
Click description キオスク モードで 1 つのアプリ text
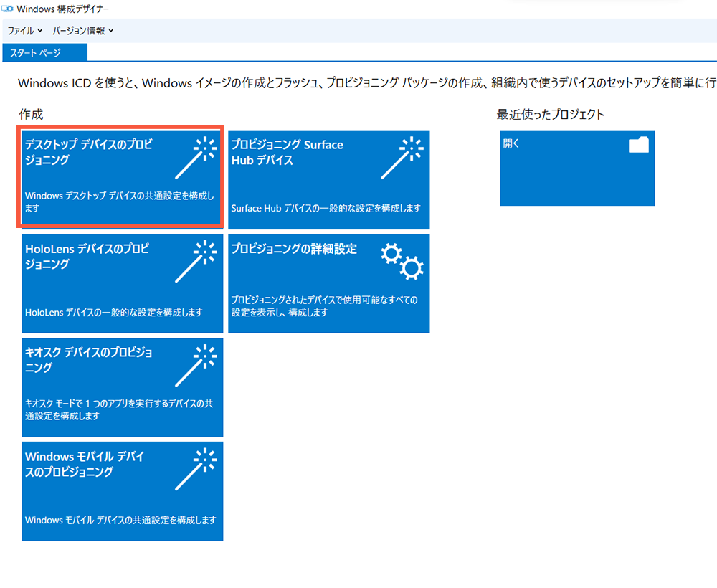tap(119, 409)
